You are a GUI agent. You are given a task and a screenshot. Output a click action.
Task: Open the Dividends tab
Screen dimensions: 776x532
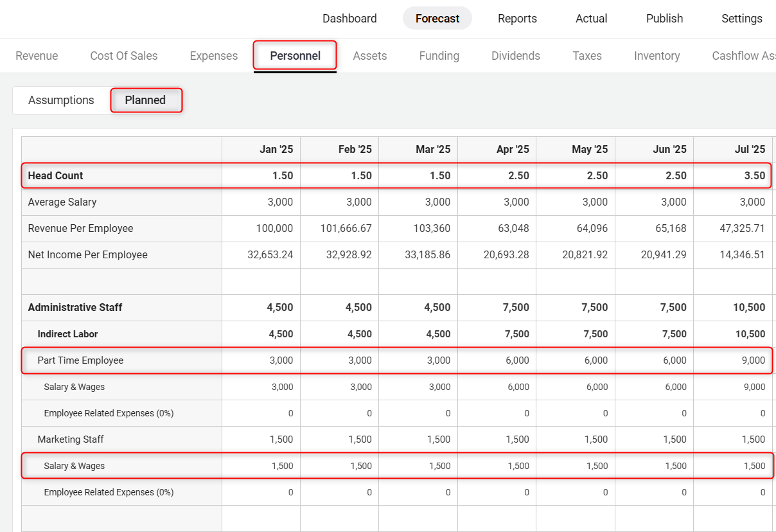[x=516, y=56]
